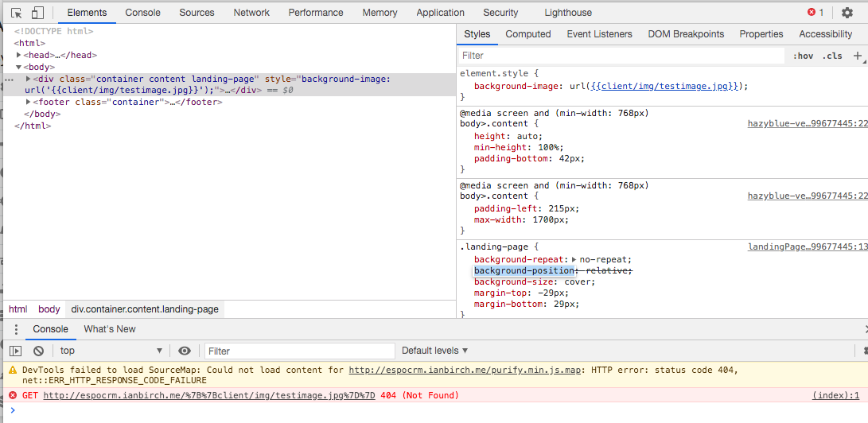Viewport: 868px width, 423px height.
Task: Switch to the Network tab
Action: (x=251, y=13)
